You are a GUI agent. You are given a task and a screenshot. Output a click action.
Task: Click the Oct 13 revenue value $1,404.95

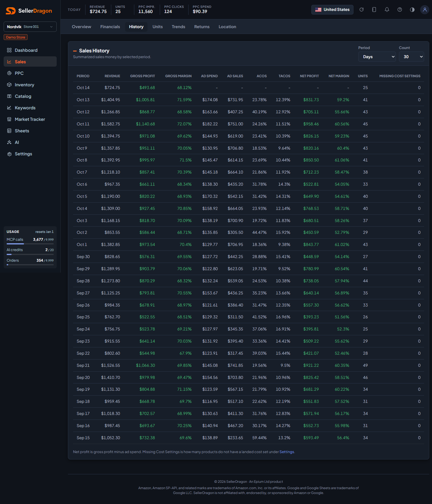click(x=111, y=100)
